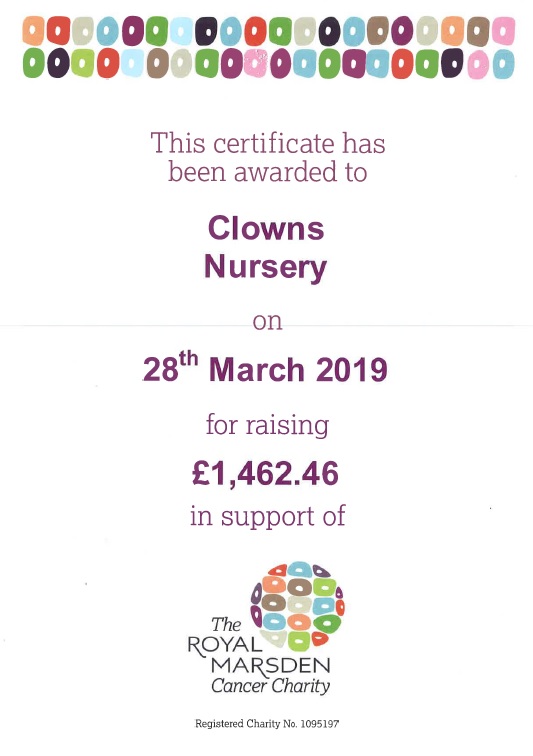This screenshot has width=533, height=756.
Task: Click the green bead starting the second row
Action: 33,63
